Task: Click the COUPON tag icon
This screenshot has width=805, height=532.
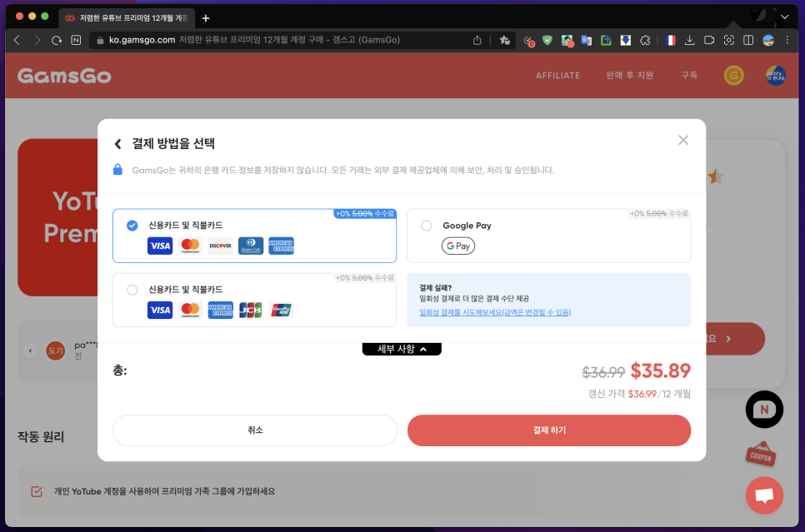Action: (x=761, y=455)
